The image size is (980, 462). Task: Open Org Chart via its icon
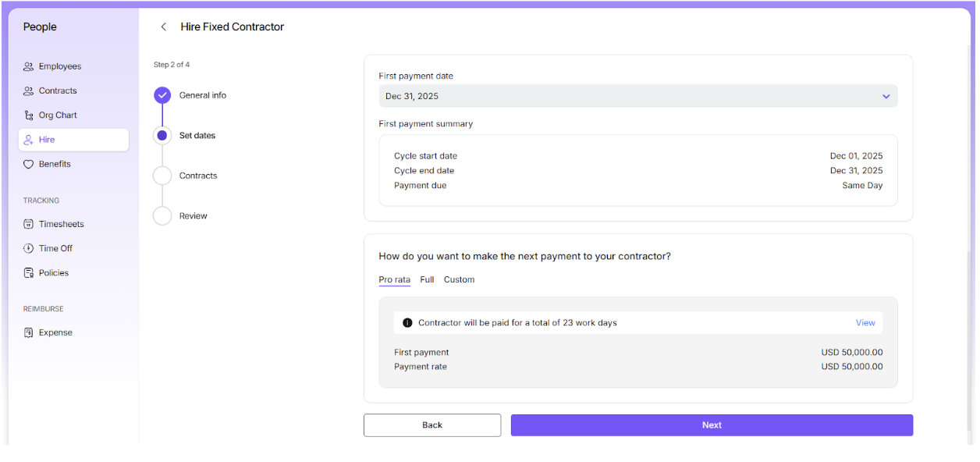pos(29,115)
